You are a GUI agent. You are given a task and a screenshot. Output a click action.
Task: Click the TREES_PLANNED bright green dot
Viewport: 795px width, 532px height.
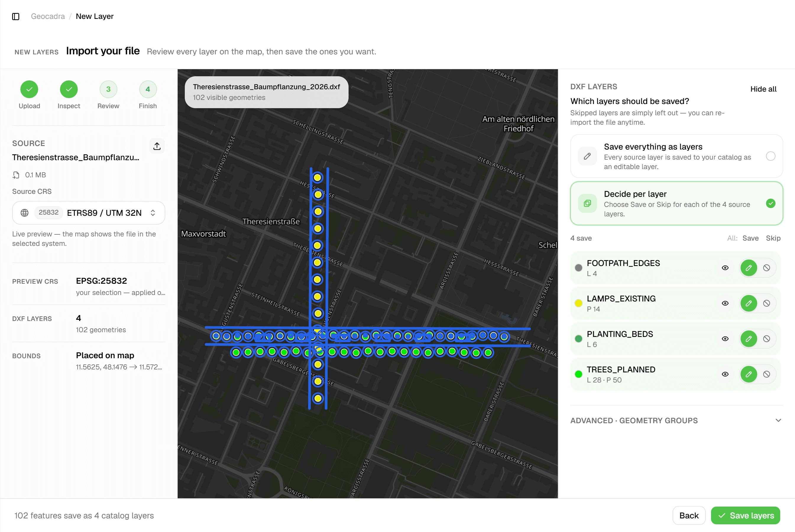(x=579, y=374)
